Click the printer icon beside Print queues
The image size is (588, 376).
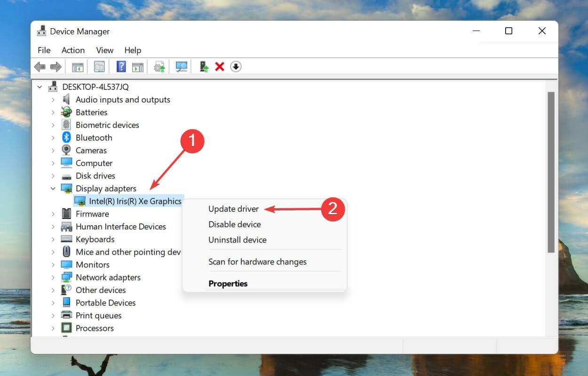67,315
